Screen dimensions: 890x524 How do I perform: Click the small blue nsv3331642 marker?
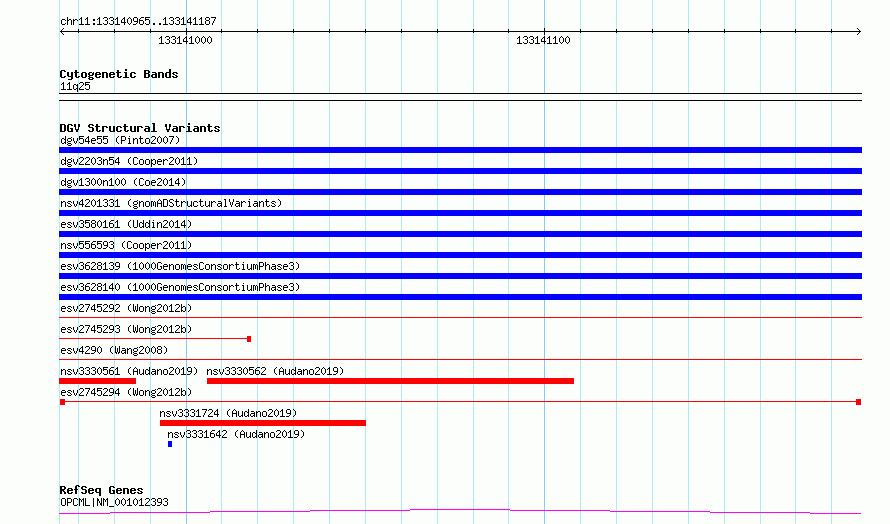tap(170, 444)
